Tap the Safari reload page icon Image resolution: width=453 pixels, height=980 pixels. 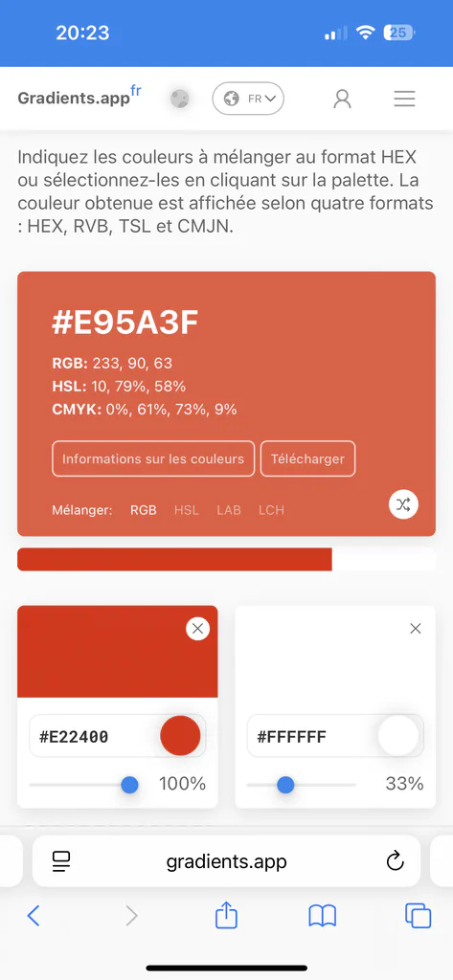point(396,861)
